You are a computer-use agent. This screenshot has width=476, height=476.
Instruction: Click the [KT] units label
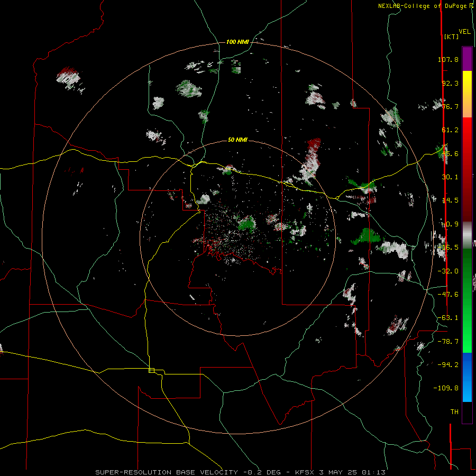click(452, 36)
